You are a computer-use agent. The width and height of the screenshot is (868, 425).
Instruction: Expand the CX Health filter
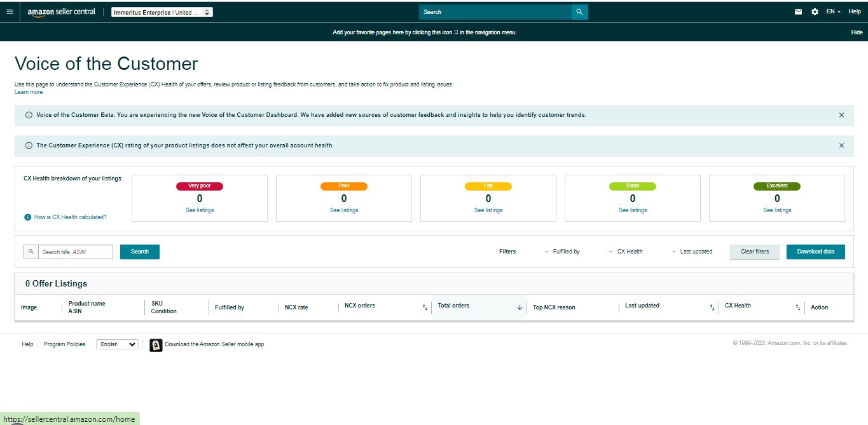(626, 252)
